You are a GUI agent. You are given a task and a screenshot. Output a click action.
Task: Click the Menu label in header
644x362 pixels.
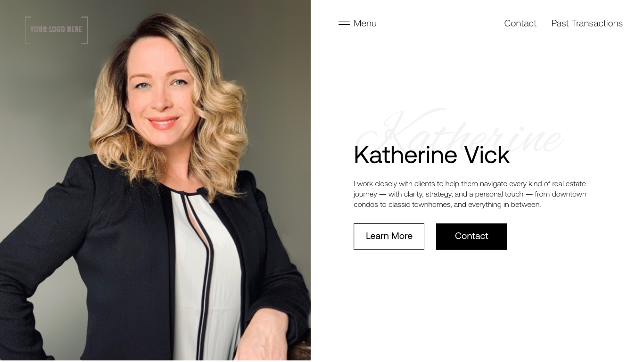(365, 23)
